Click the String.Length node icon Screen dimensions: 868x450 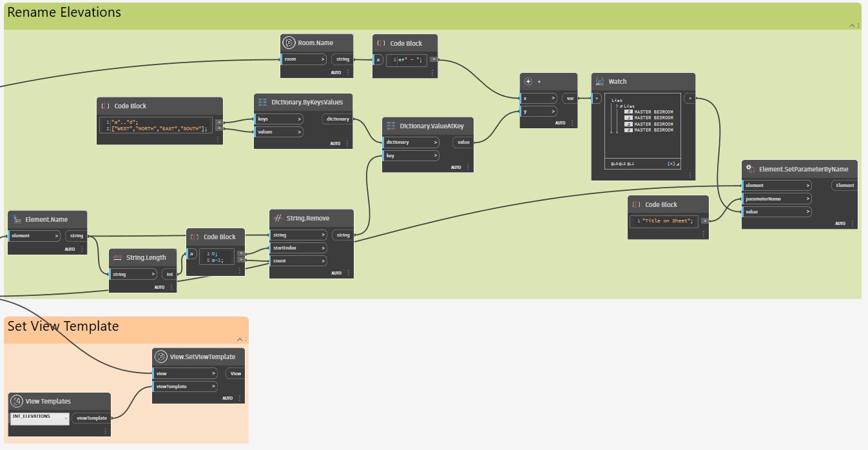click(118, 257)
